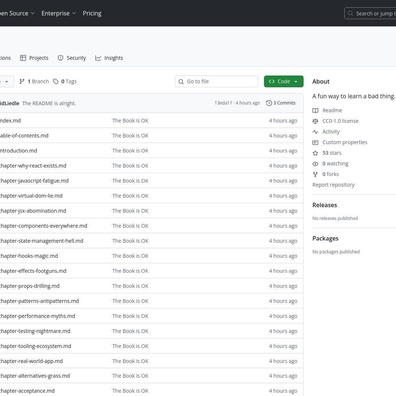The height and width of the screenshot is (396, 396).
Task: Open chapter-effects-footguns.md file
Action: 33,271
